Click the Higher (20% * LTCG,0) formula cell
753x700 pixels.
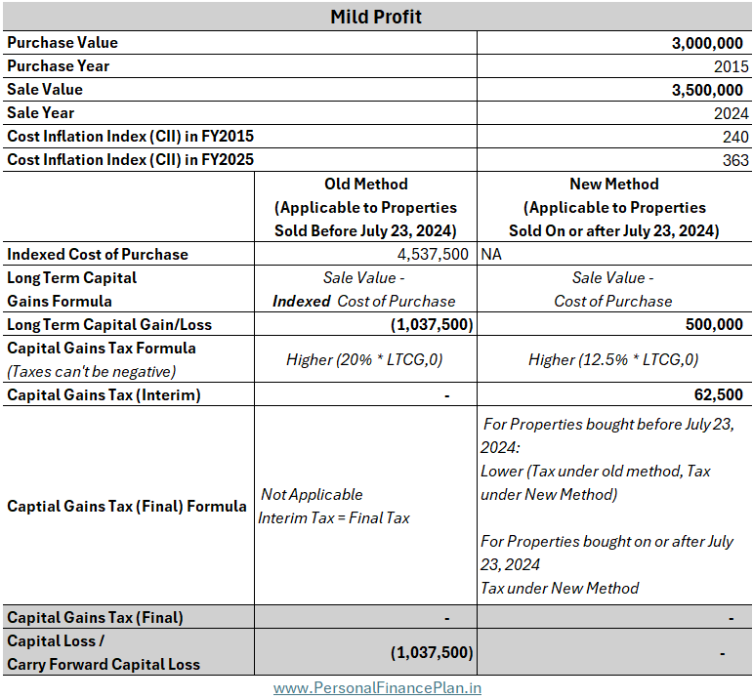pos(365,359)
